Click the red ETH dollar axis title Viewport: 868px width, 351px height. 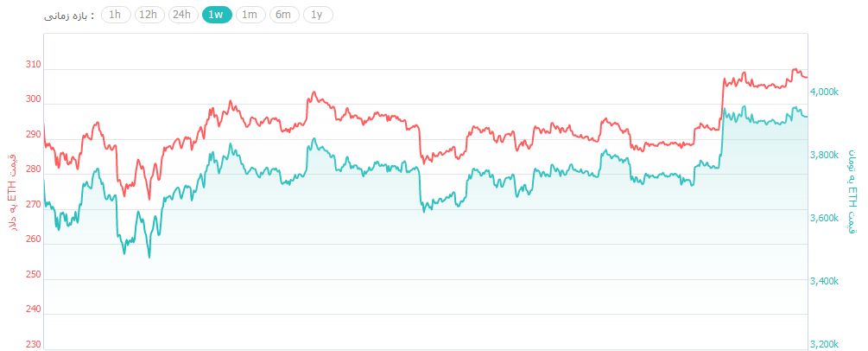(x=11, y=192)
